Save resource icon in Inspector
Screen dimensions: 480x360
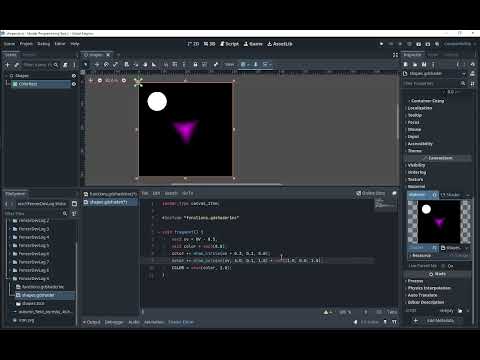424,64
